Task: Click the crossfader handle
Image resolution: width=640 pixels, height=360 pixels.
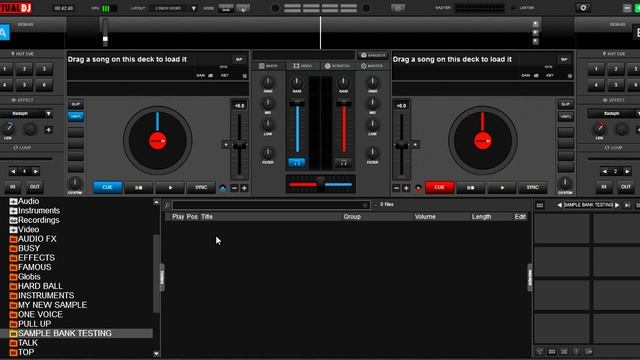Action: [321, 183]
